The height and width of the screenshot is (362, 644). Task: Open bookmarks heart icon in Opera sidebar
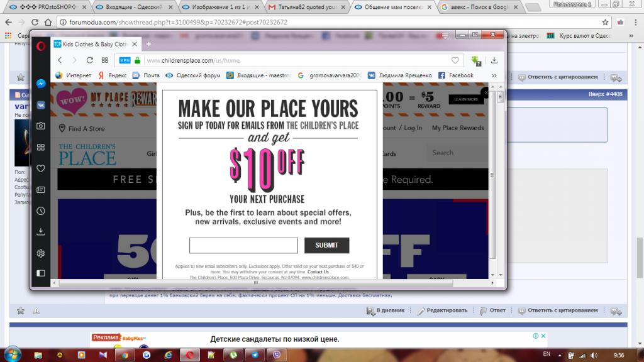(x=40, y=168)
